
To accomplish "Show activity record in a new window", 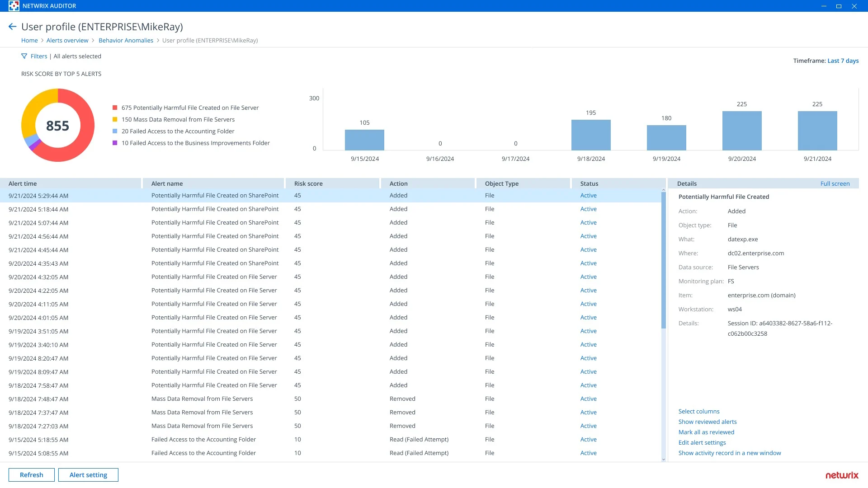I will click(x=730, y=453).
